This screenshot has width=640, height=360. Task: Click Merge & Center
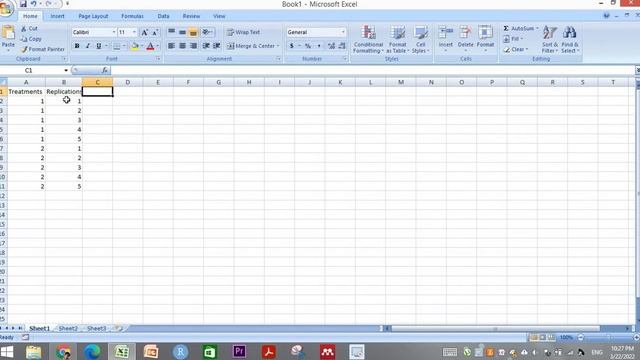pyautogui.click(x=251, y=46)
